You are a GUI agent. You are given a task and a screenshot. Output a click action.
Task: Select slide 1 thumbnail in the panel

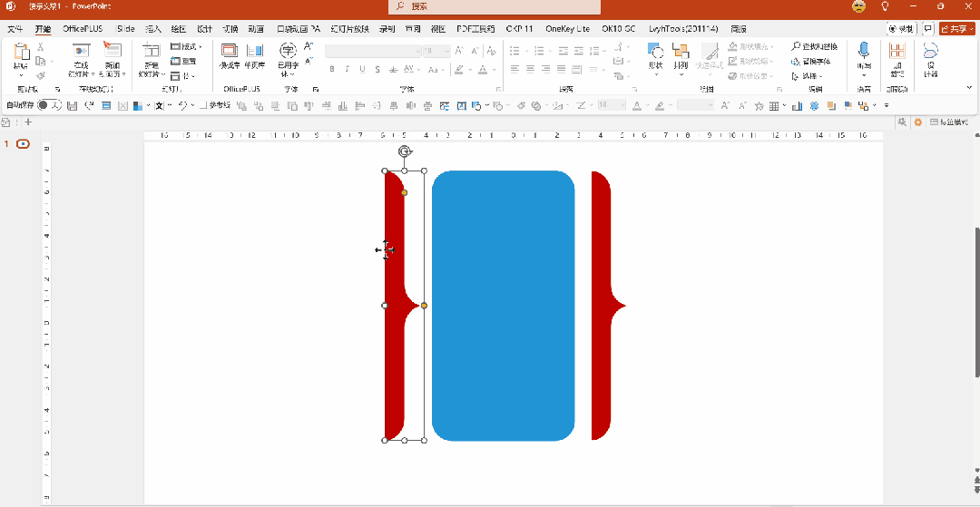[x=23, y=144]
